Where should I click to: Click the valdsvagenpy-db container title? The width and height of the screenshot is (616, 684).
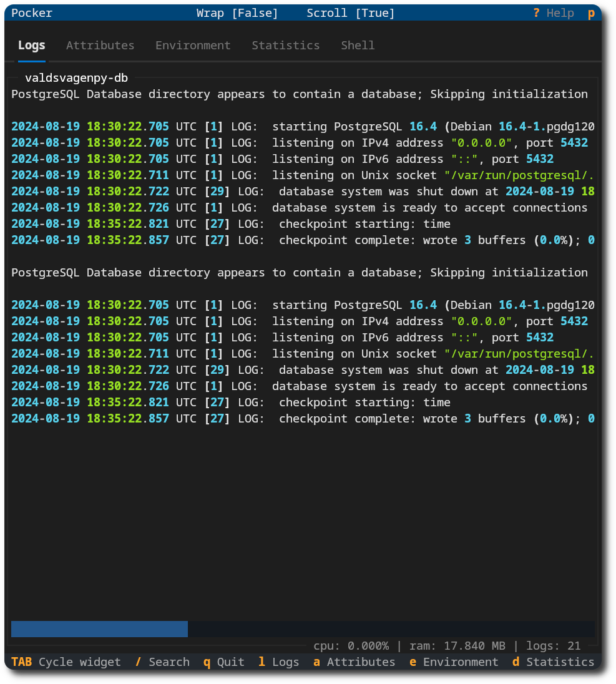(x=76, y=78)
